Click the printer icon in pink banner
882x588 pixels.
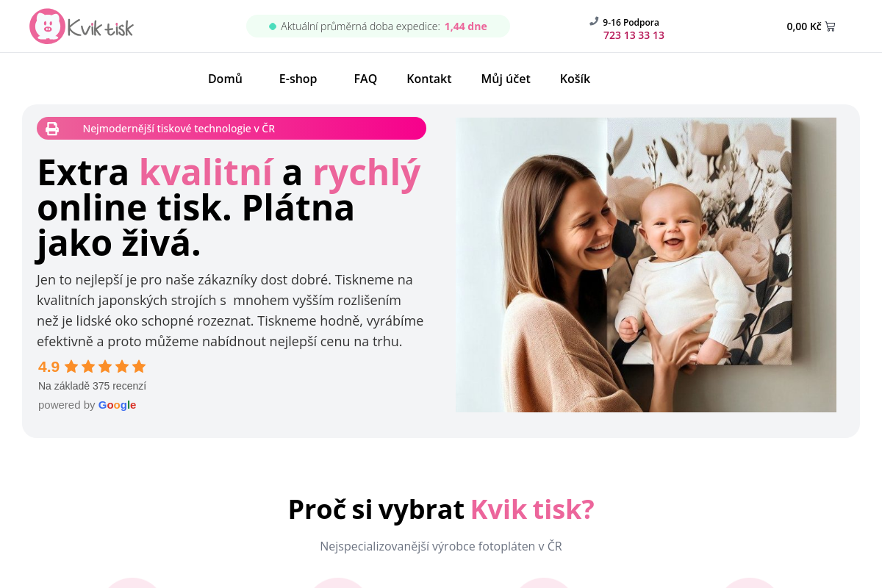pyautogui.click(x=52, y=129)
